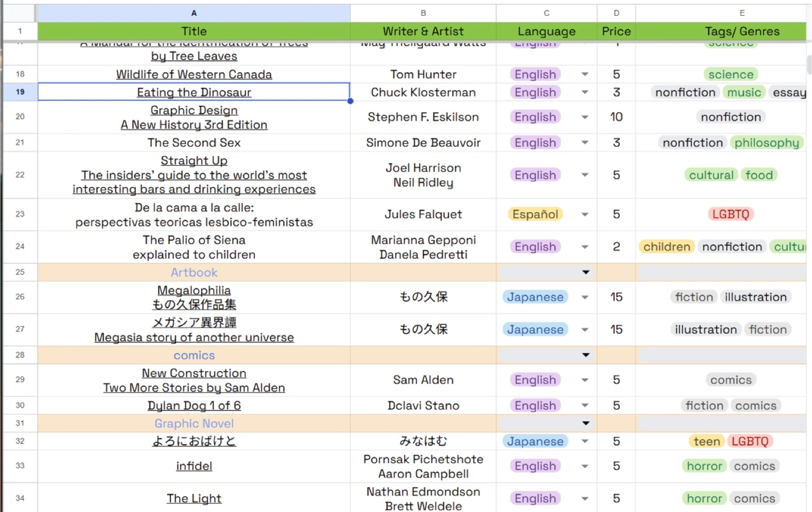Click the teen tag chip

[x=707, y=442]
